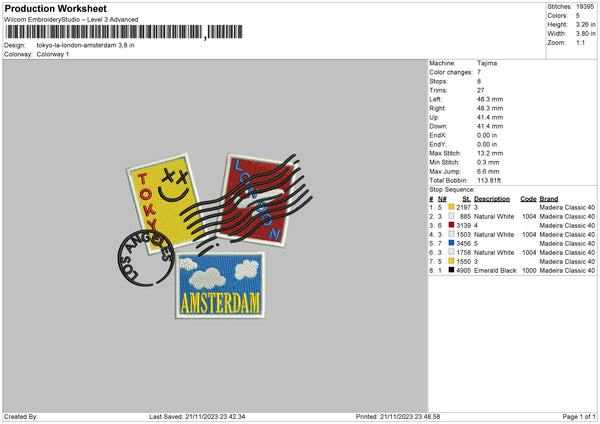
Task: Select the Left value '48.3 mm'
Action: point(490,99)
